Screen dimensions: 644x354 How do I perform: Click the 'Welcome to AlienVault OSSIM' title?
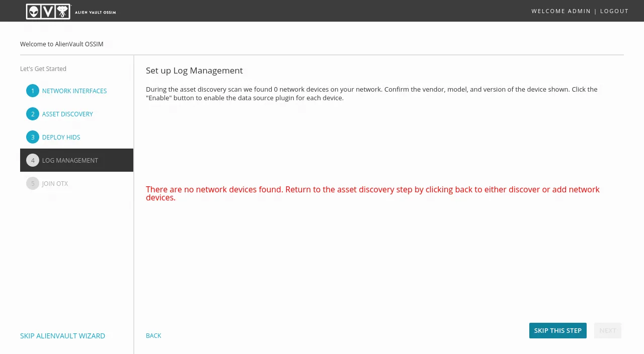tap(61, 44)
